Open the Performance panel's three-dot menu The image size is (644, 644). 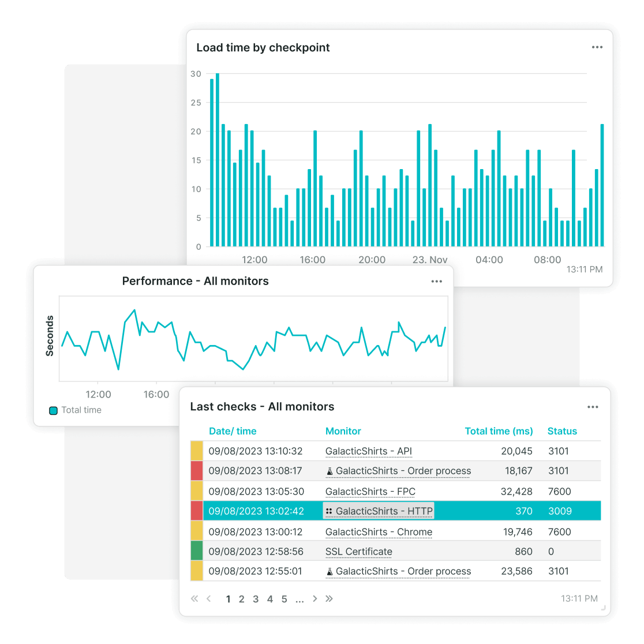(x=436, y=282)
